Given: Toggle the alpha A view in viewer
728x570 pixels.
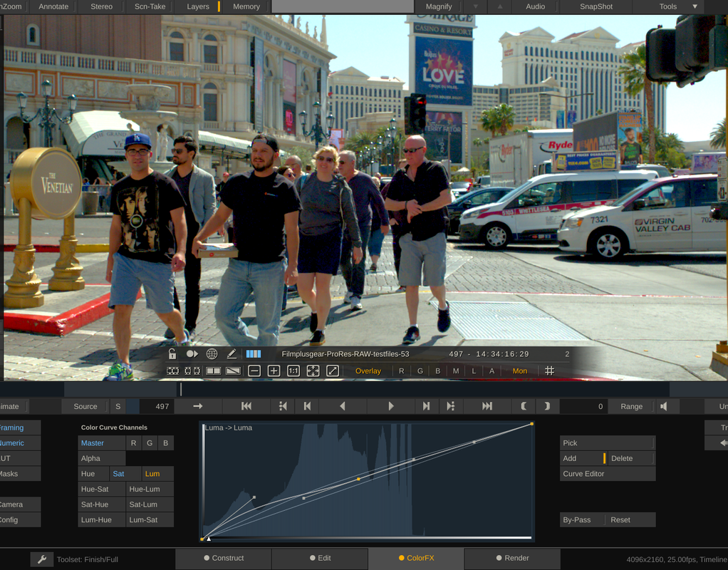Looking at the screenshot, I should pos(492,370).
